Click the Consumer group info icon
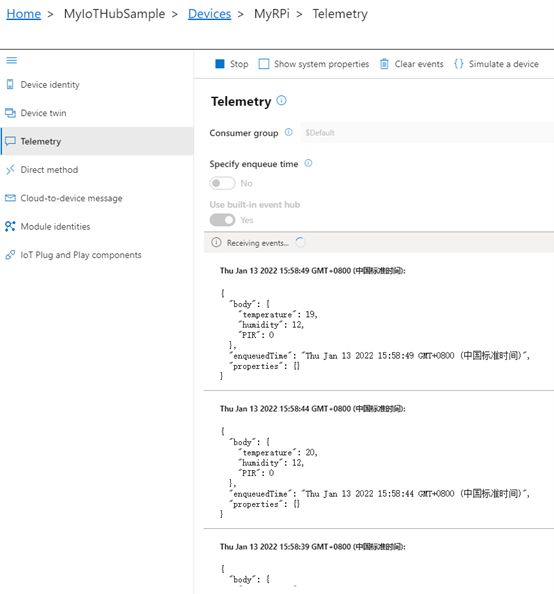554x594 pixels. pyautogui.click(x=289, y=132)
